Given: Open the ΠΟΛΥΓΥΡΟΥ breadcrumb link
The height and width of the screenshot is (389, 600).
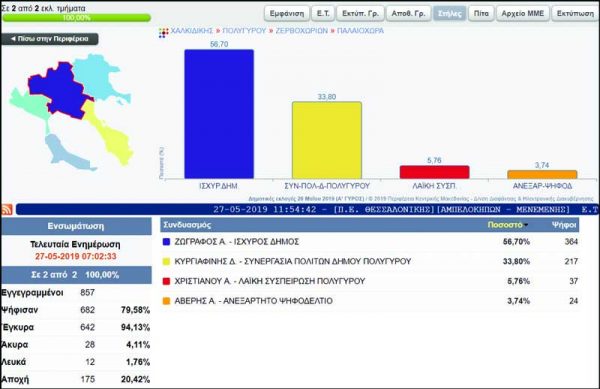Looking at the screenshot, I should 244,31.
